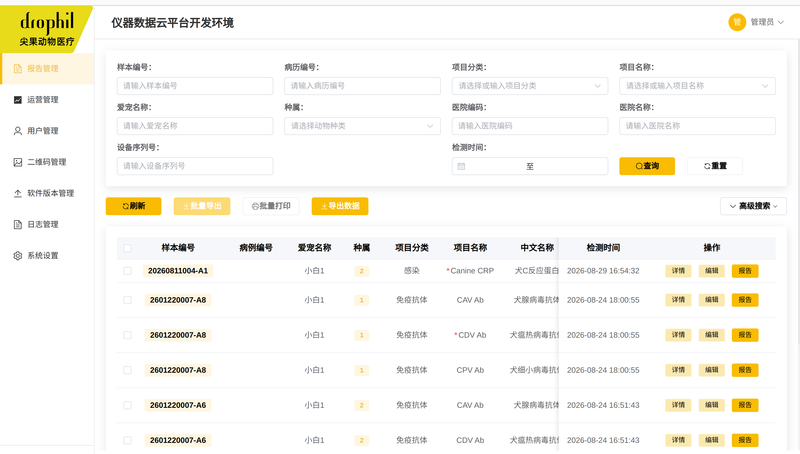Click sample number 20260811004-A1
The width and height of the screenshot is (800, 454).
pos(178,271)
